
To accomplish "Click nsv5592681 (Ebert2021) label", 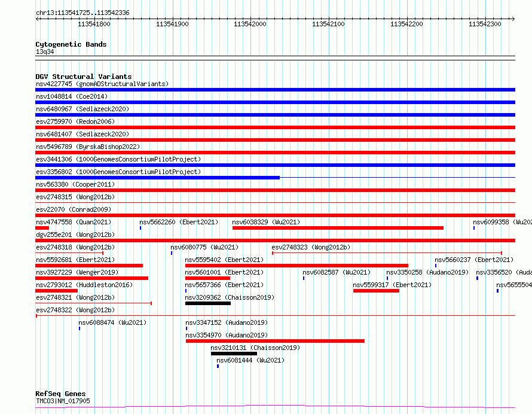I will [x=75, y=260].
